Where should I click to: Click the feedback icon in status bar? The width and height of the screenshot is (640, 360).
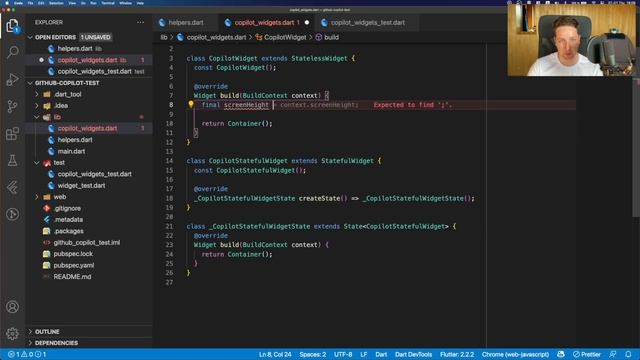click(x=613, y=354)
